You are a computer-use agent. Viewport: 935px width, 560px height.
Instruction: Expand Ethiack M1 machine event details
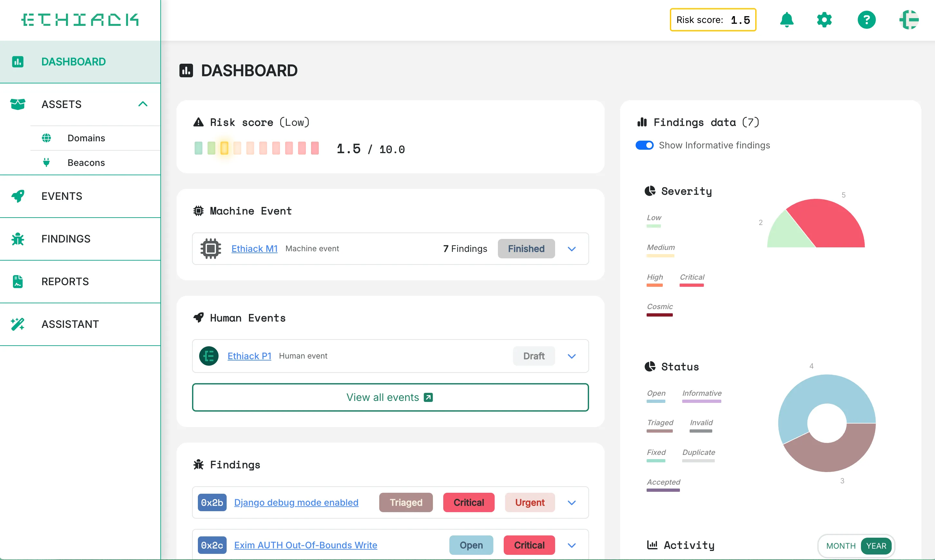(x=572, y=249)
